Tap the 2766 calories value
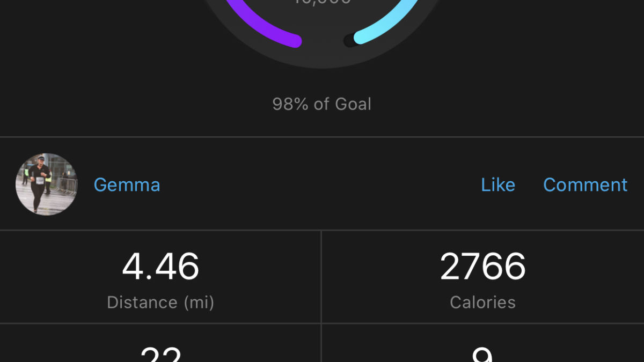 [x=482, y=267]
